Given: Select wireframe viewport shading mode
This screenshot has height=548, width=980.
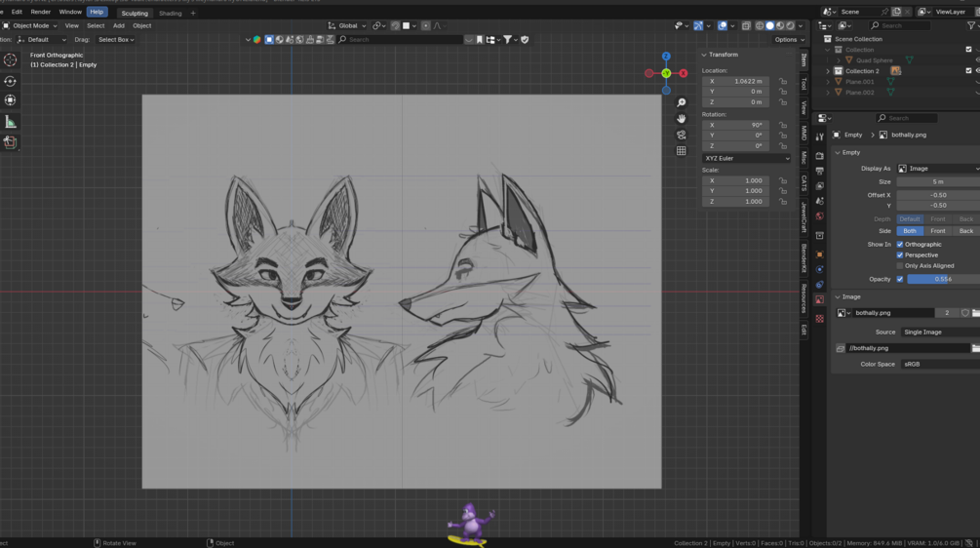Looking at the screenshot, I should click(760, 25).
